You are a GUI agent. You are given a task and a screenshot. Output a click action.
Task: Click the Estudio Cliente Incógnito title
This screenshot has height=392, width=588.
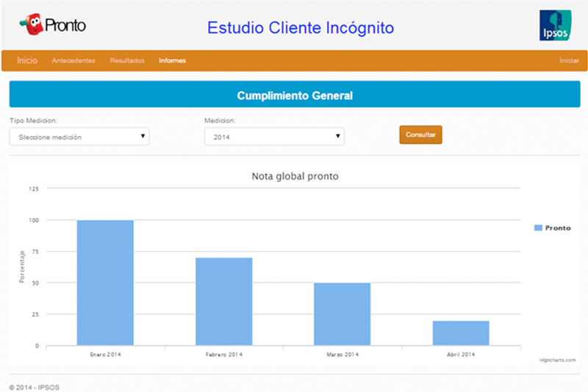[x=301, y=28]
